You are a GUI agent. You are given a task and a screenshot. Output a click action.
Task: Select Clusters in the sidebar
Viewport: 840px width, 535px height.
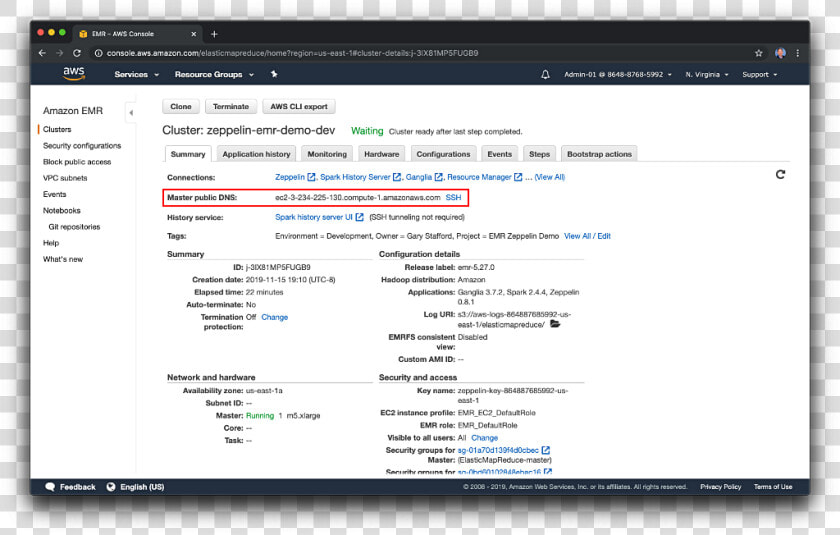[57, 129]
